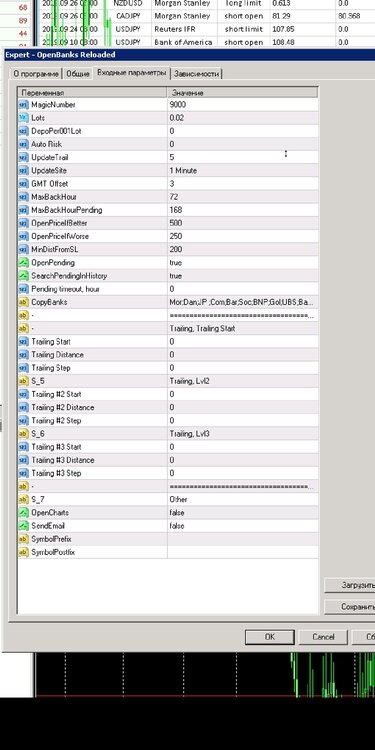Edit the GMT Offset value 3

[x=243, y=184]
